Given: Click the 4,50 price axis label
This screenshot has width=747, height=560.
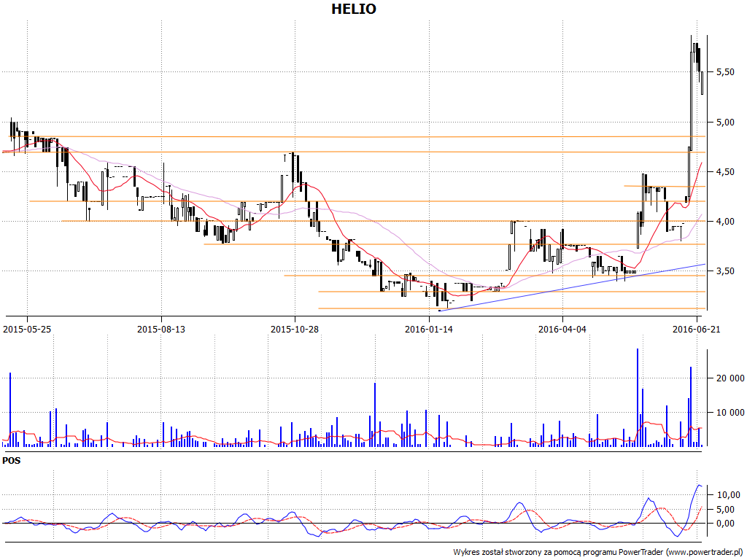Looking at the screenshot, I should click(725, 172).
